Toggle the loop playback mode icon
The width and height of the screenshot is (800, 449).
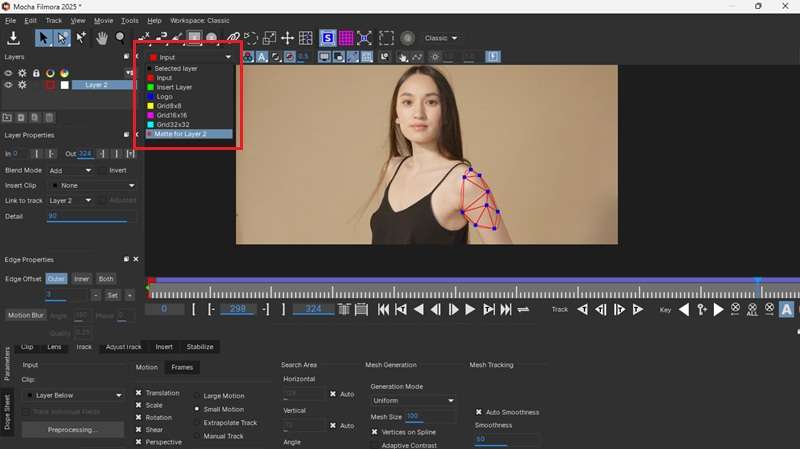click(523, 309)
